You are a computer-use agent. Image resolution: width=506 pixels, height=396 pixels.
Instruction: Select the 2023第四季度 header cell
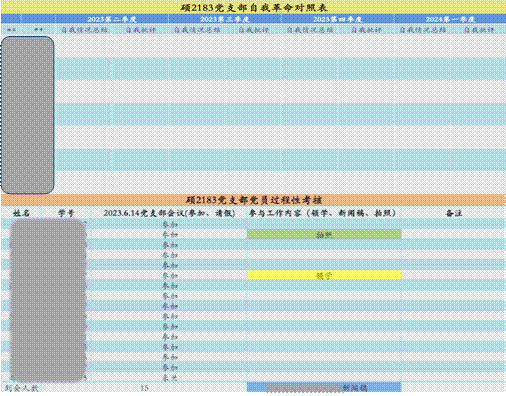tap(337, 19)
